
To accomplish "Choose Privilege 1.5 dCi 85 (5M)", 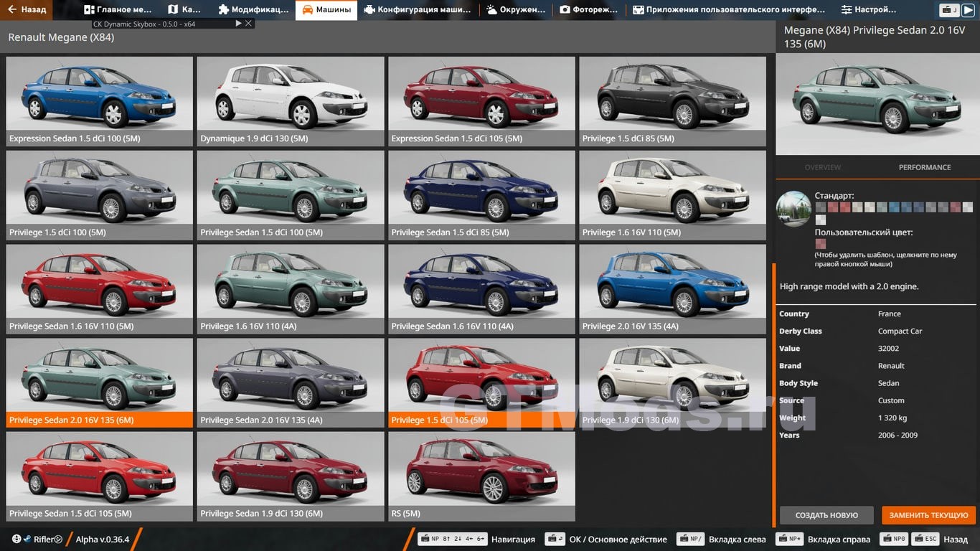I will point(673,102).
